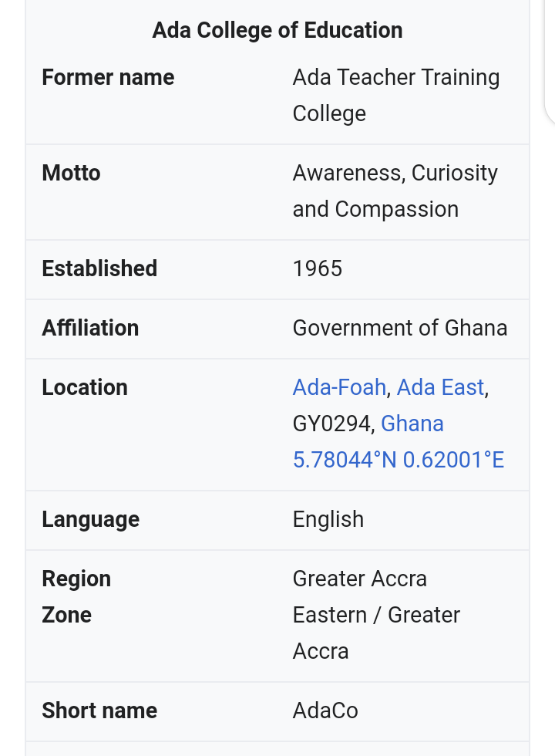
Task: Click the Established label
Action: [99, 268]
